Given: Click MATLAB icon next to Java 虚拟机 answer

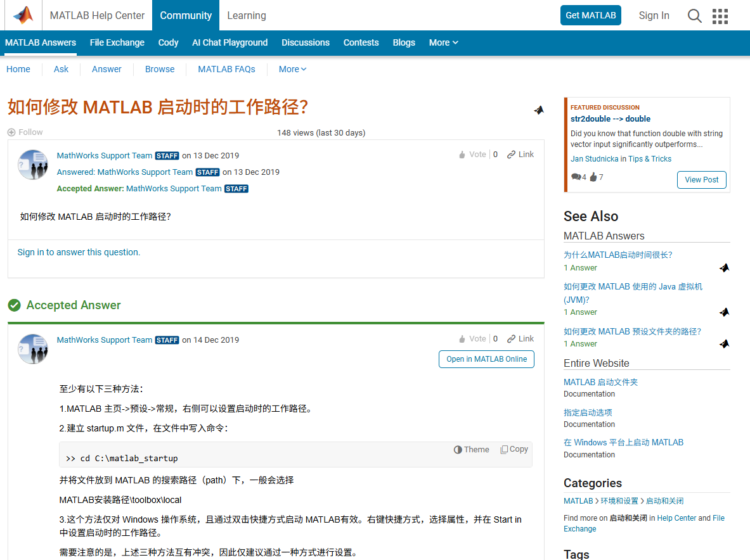Looking at the screenshot, I should click(724, 312).
